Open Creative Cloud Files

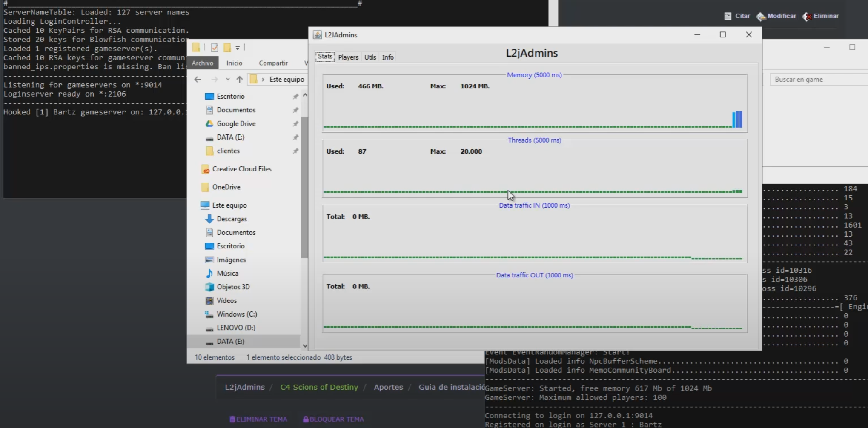[x=242, y=169]
